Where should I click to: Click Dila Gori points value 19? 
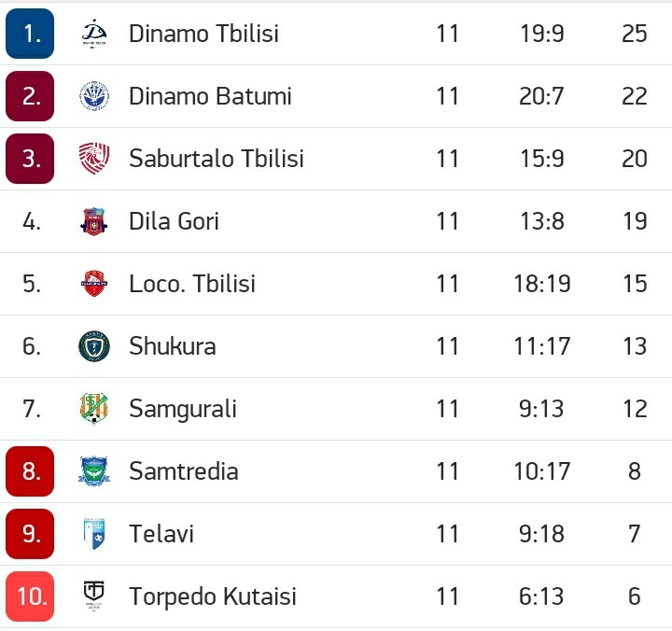click(x=635, y=221)
